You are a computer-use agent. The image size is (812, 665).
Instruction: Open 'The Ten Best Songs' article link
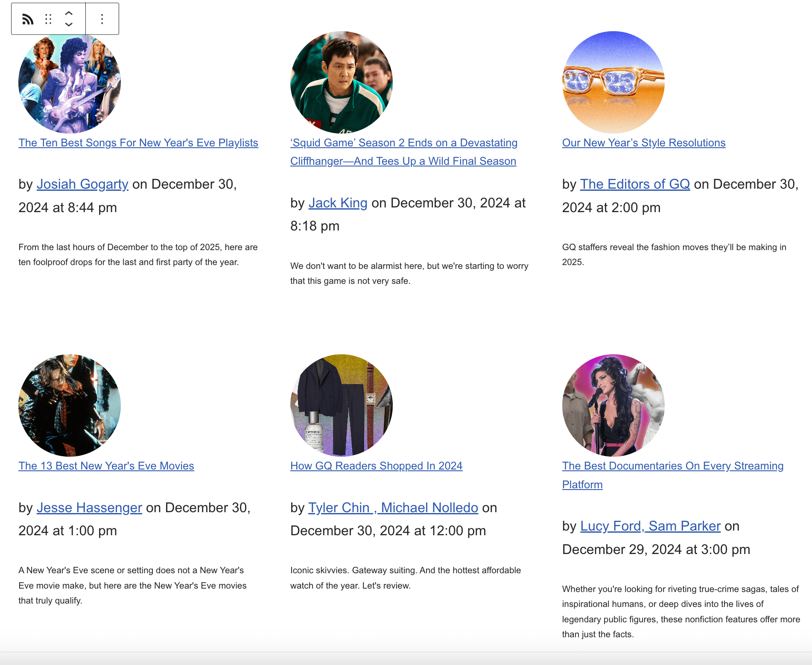coord(138,143)
